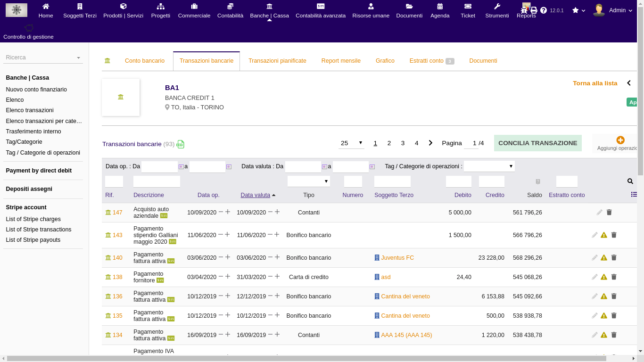Open Controllo di gestione piggy bank
Viewport: 644px width, 362px height.
[29, 28]
